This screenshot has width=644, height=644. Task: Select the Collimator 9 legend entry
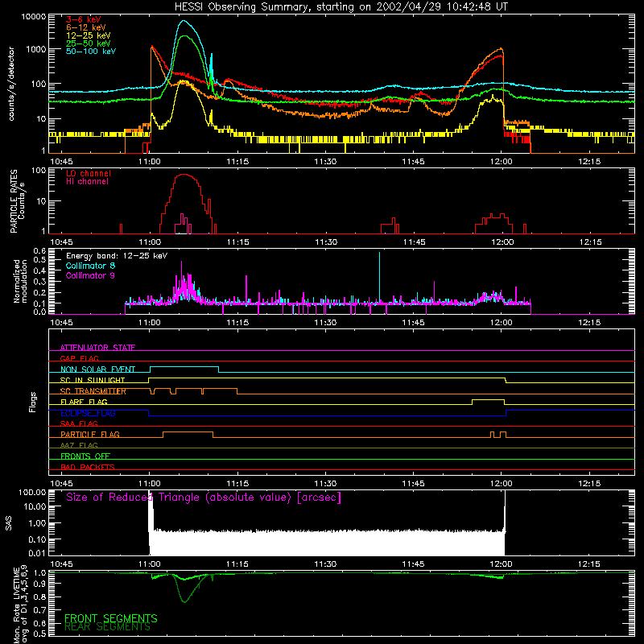point(90,275)
